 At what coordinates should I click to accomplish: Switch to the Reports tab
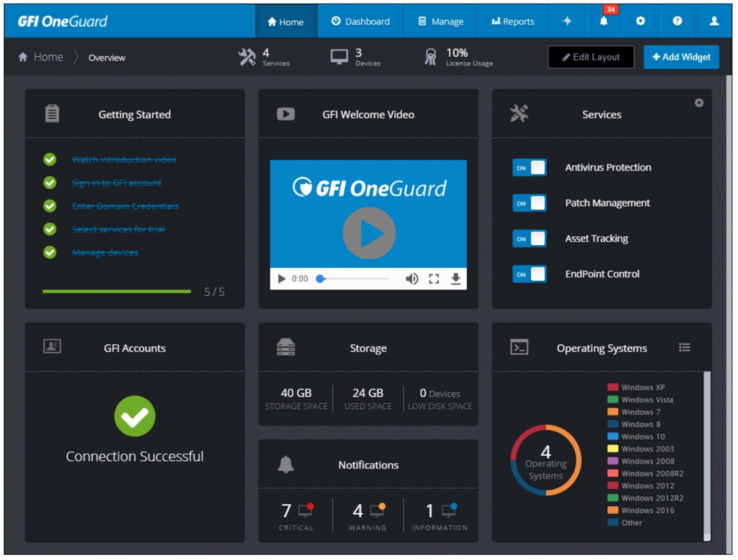(513, 21)
